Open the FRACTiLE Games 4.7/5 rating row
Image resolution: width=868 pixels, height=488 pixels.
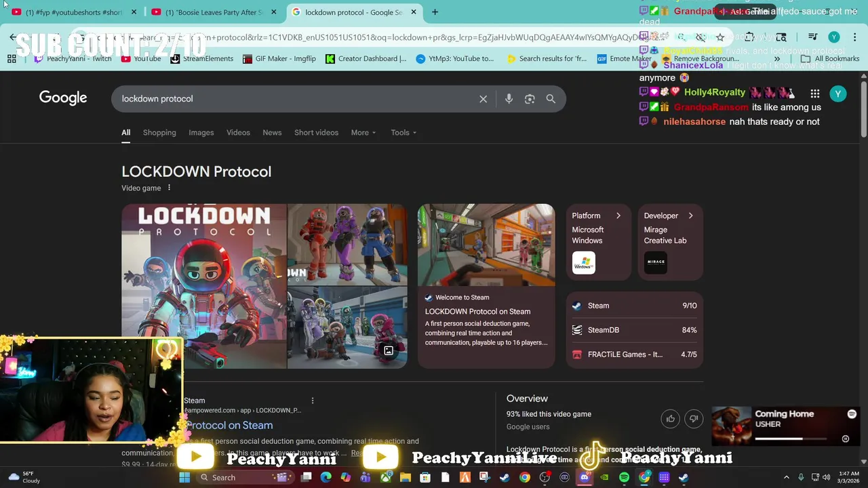[x=635, y=354]
